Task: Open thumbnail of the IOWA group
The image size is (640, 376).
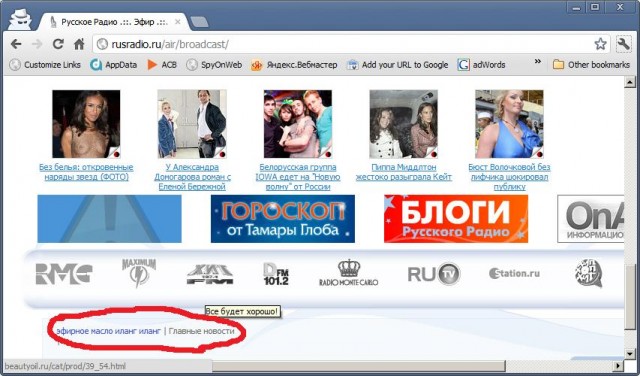Action: 298,124
